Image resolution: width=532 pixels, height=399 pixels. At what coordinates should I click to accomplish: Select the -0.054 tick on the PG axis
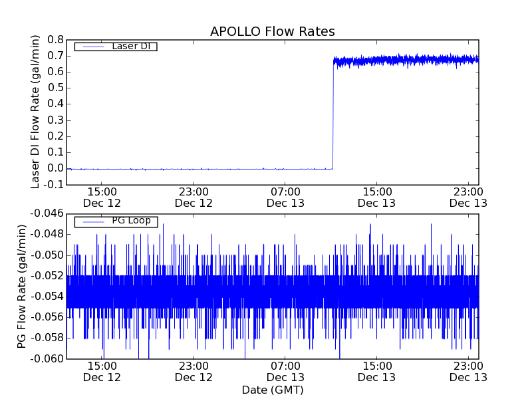click(x=45, y=297)
